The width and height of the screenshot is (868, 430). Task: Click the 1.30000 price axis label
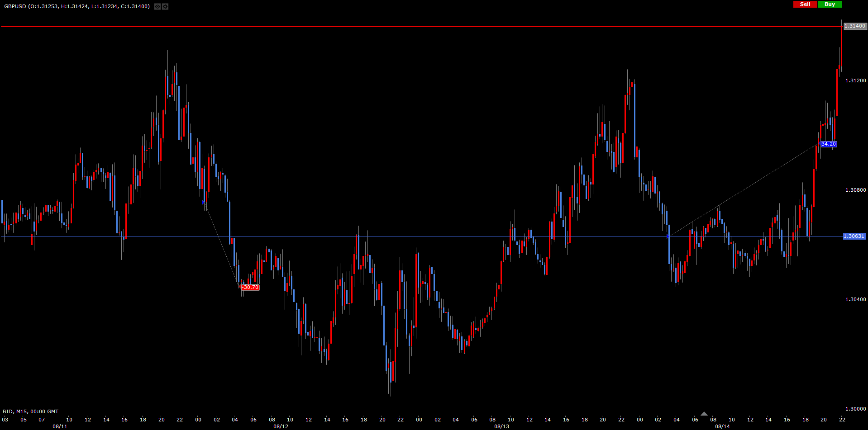(855, 409)
